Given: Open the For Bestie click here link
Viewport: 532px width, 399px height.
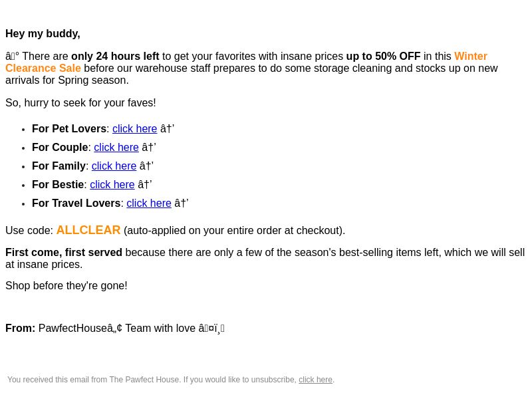Looking at the screenshot, I should coord(112,185).
